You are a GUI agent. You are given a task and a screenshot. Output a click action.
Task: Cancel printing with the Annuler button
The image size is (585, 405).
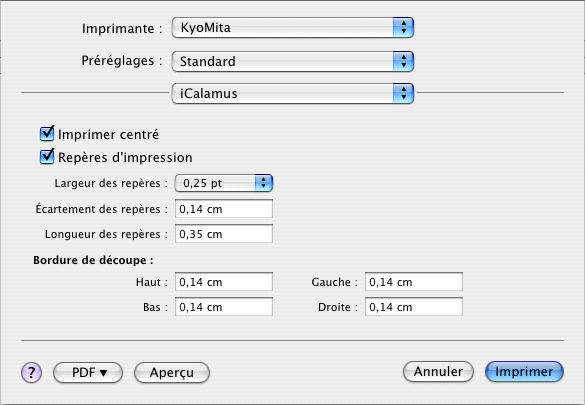(438, 371)
